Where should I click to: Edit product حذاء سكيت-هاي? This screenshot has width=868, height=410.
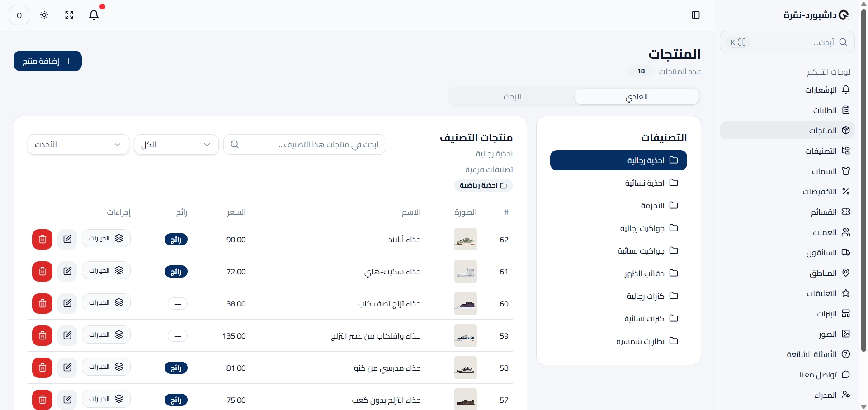[67, 271]
